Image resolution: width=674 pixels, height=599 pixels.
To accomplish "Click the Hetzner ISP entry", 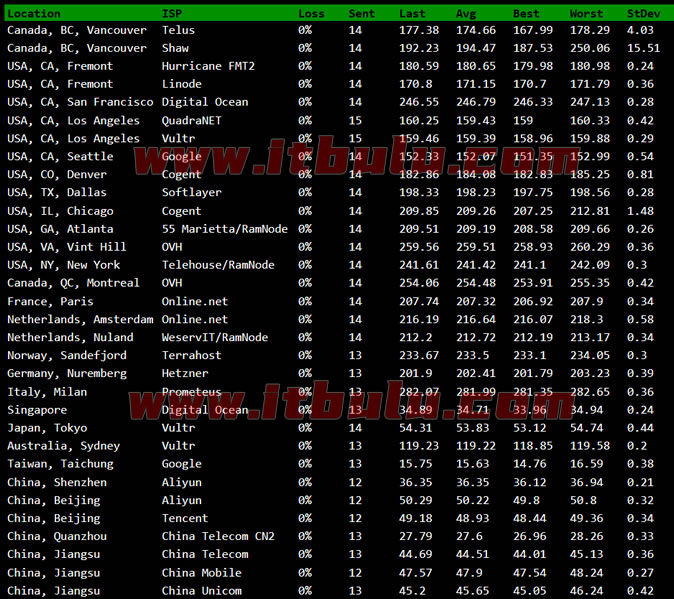I will tap(185, 374).
